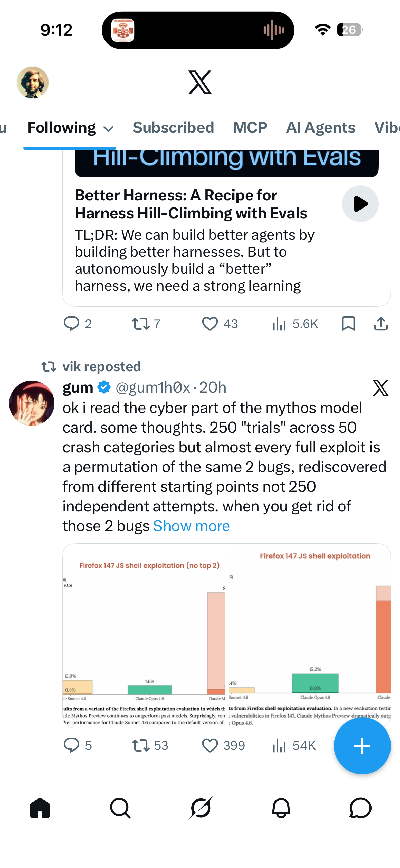Viewport: 400px width, 868px height.
Task: Open gum's @gum1h0x profile handle
Action: 153,387
